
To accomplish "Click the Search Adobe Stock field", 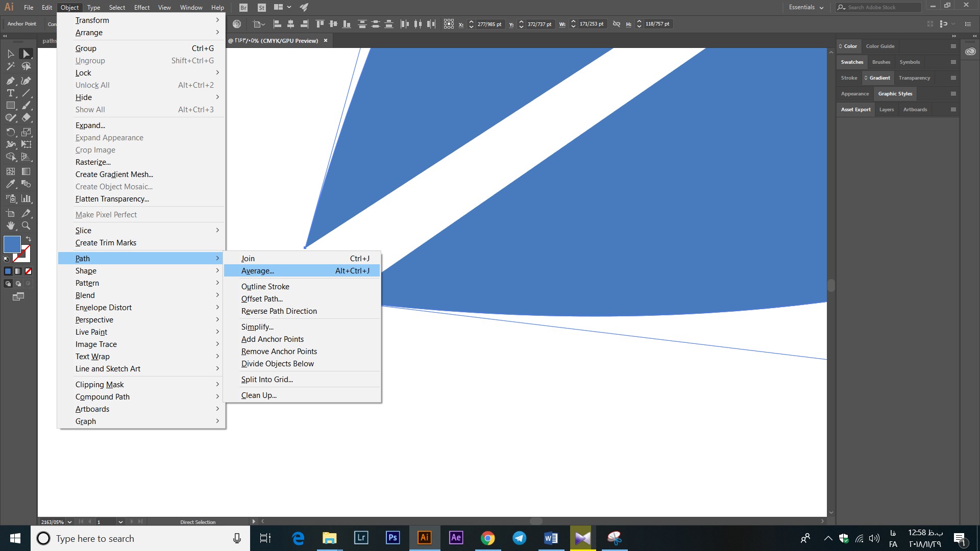I will 878,7.
